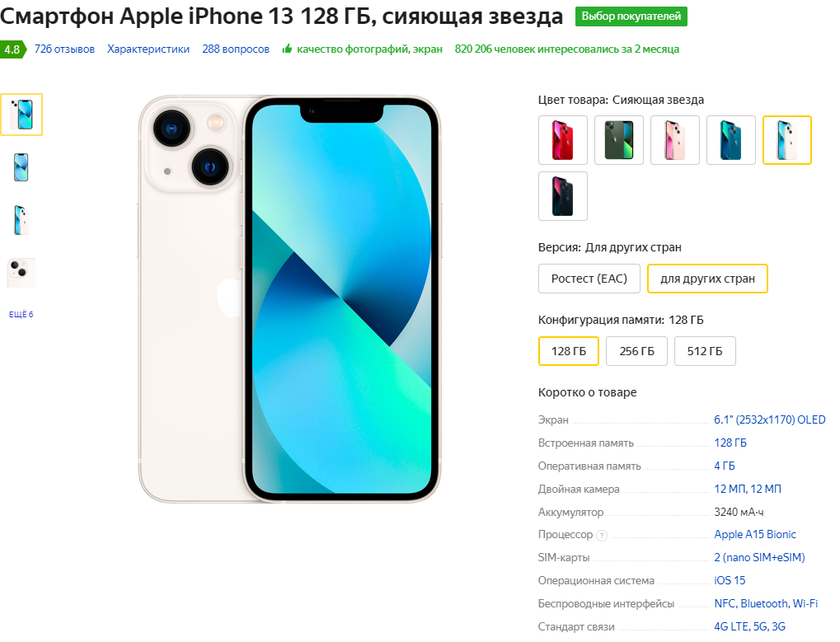The height and width of the screenshot is (642, 840).
Task: Select the Ростест (ЕАС) version option
Action: [589, 279]
